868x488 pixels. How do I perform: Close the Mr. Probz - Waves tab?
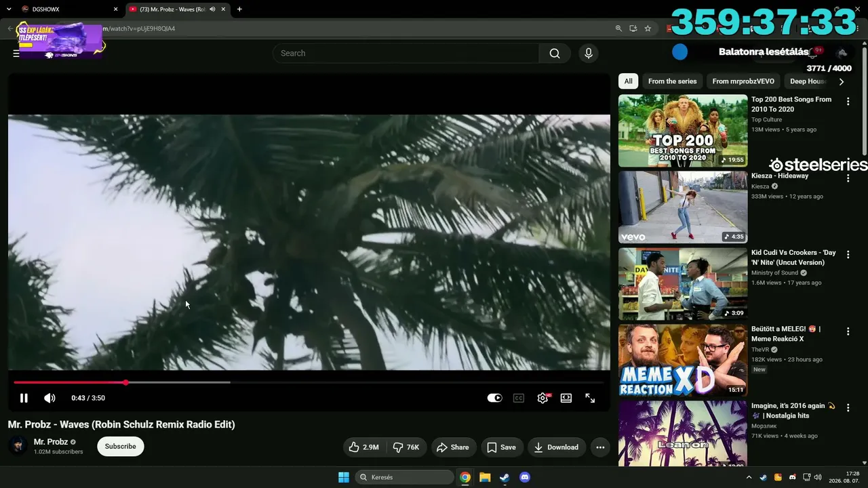tap(223, 9)
